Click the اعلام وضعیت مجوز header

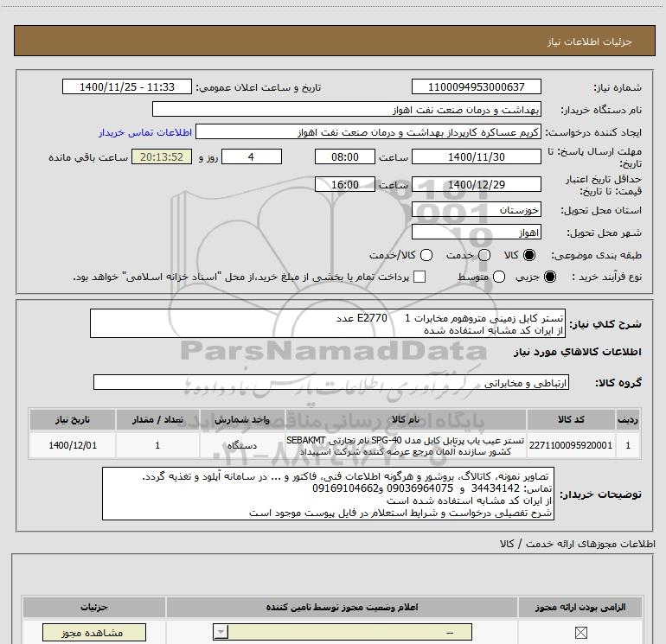point(342,607)
